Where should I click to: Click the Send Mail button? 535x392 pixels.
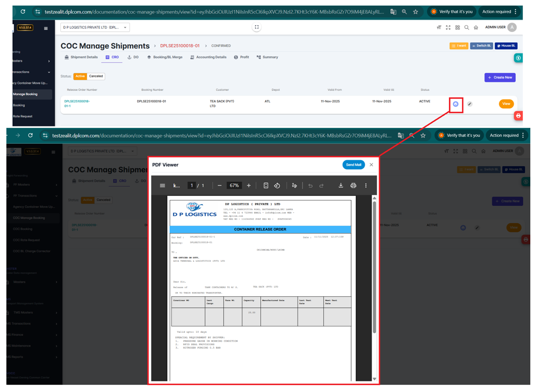(x=353, y=165)
